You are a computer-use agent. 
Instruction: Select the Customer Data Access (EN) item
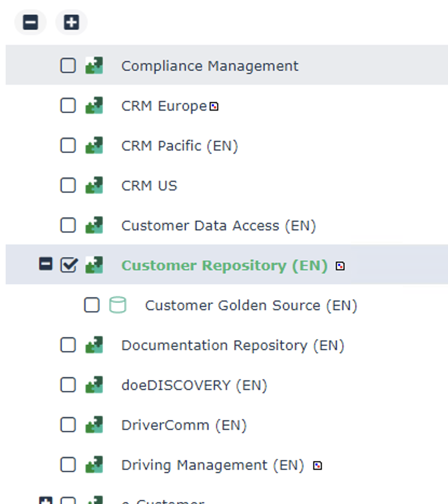tap(219, 226)
